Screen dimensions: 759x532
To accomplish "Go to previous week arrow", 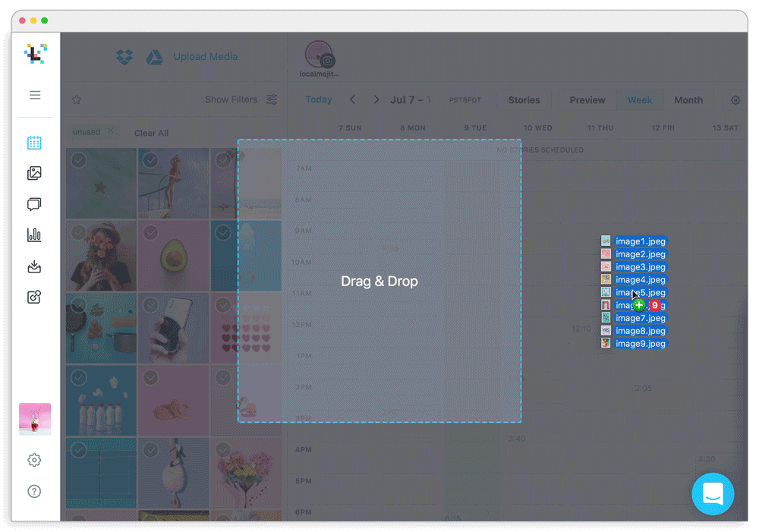I will click(353, 99).
